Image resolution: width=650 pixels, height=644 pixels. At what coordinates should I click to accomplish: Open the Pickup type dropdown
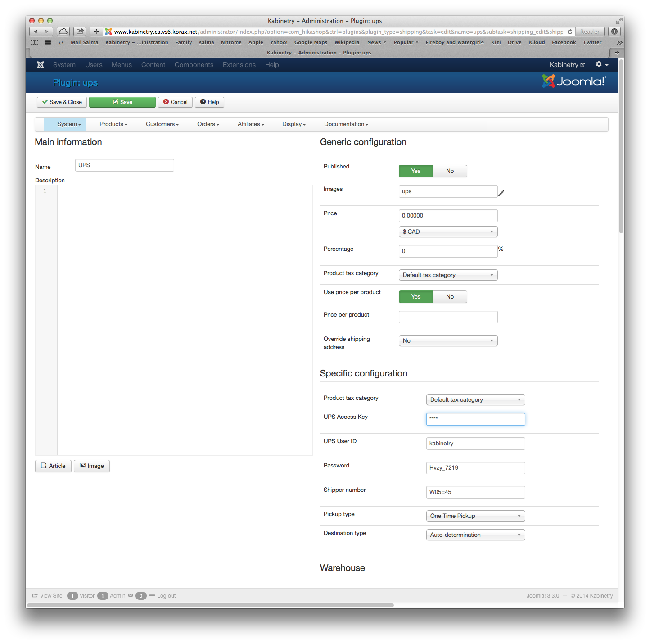click(x=476, y=516)
